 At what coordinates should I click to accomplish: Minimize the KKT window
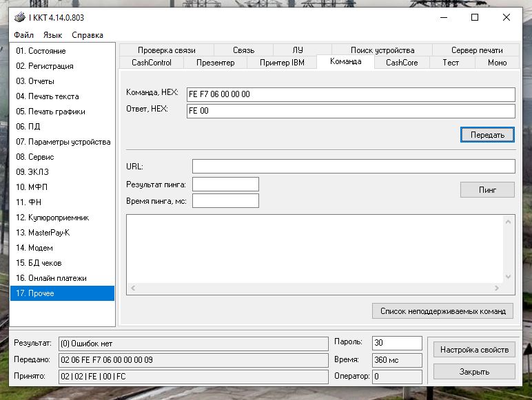coord(444,17)
